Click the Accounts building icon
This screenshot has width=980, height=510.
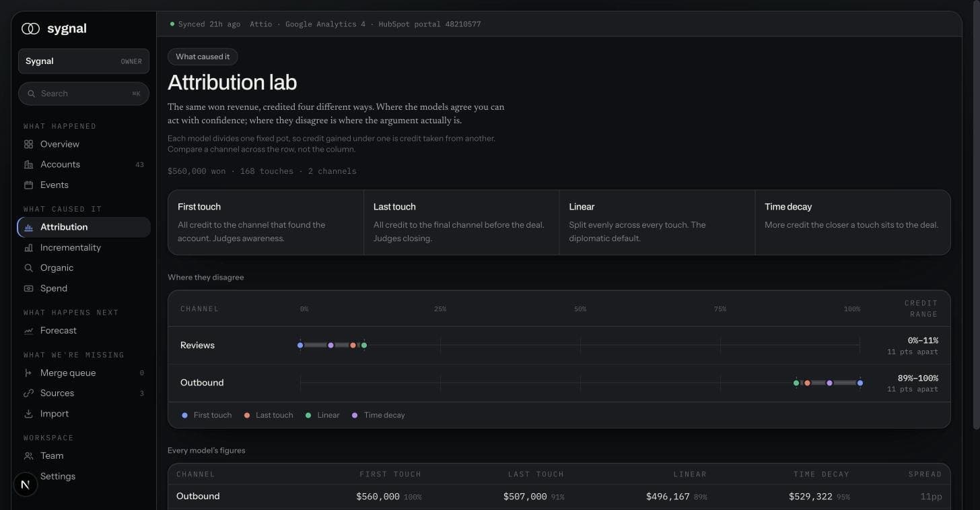[28, 164]
